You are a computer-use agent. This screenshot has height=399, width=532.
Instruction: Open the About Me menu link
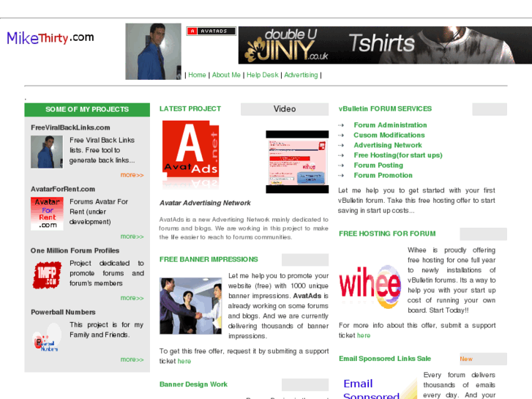(226, 75)
